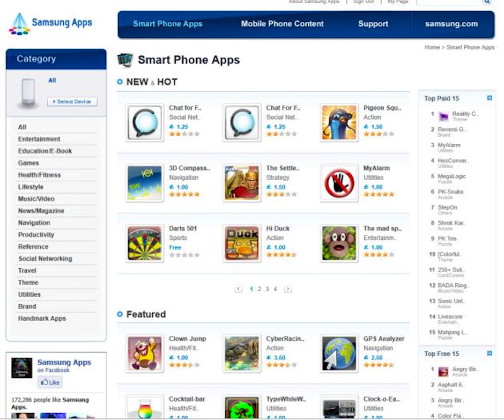Select the MyAlarm app icon
Viewport: 504px width, 420px height.
tap(339, 183)
